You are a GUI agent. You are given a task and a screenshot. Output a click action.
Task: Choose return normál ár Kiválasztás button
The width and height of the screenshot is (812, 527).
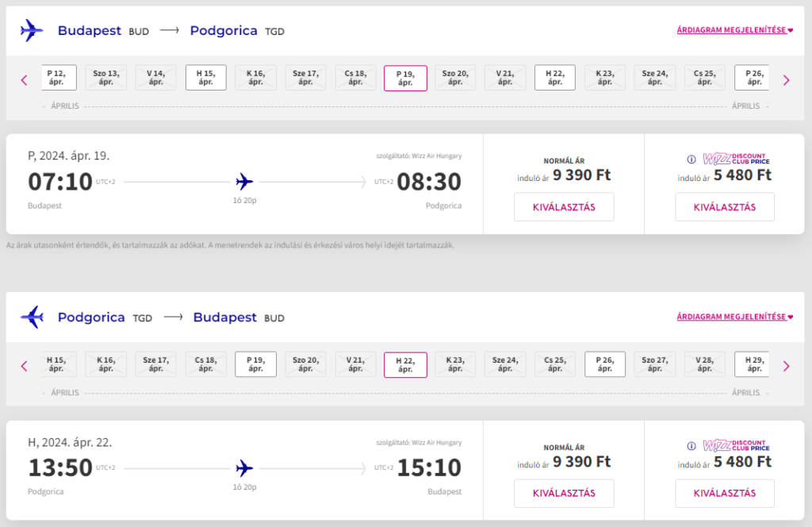pyautogui.click(x=564, y=494)
